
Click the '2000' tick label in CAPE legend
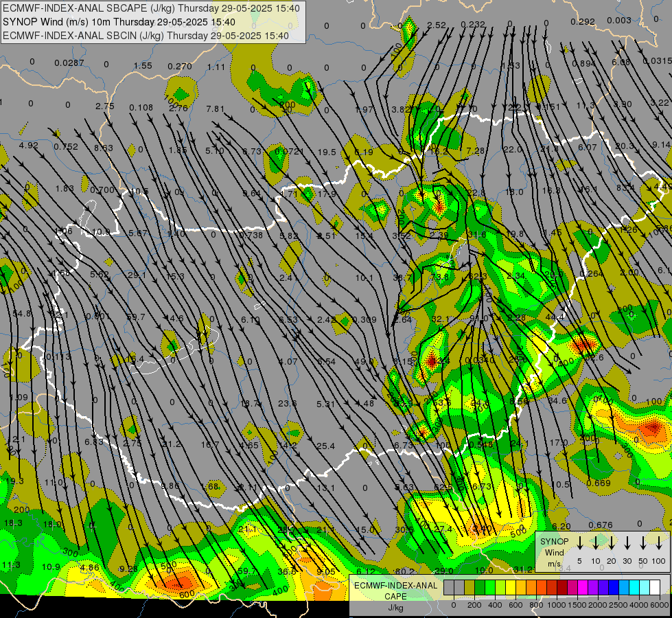[x=597, y=605]
